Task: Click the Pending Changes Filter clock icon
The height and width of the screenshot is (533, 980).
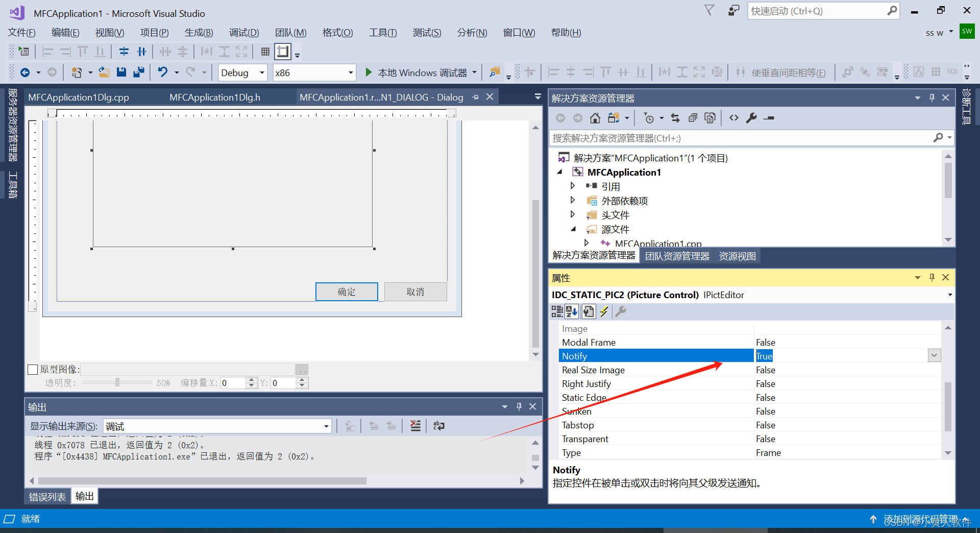Action: pos(649,118)
